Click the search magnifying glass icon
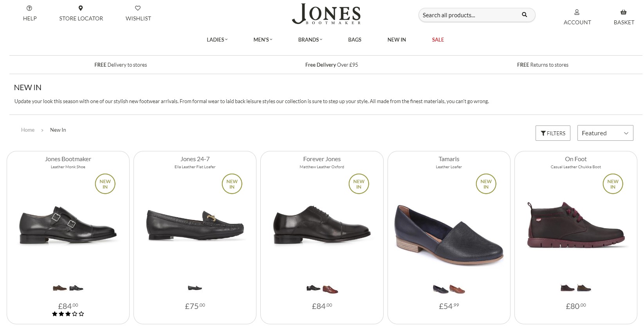The image size is (644, 327). click(524, 15)
